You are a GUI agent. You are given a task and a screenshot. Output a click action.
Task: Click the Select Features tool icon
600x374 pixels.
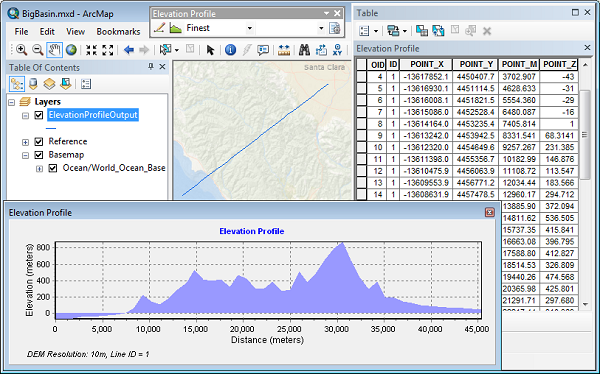point(166,49)
